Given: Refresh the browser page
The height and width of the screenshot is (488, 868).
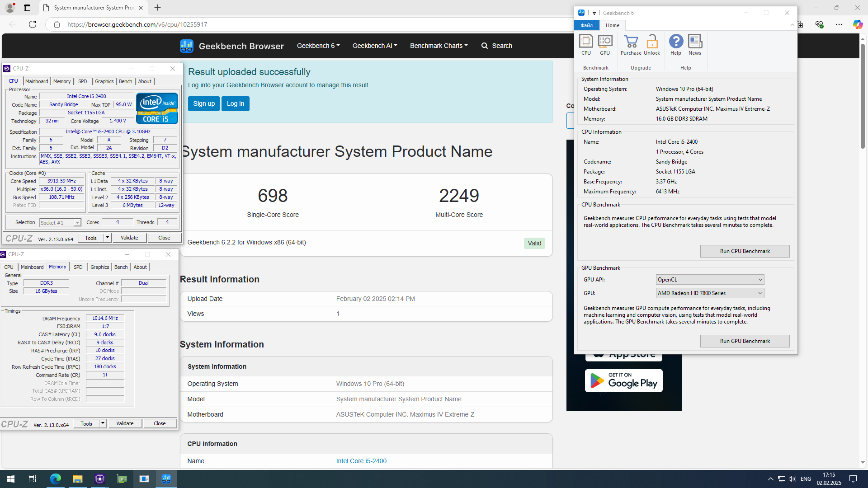Looking at the screenshot, I should (33, 24).
